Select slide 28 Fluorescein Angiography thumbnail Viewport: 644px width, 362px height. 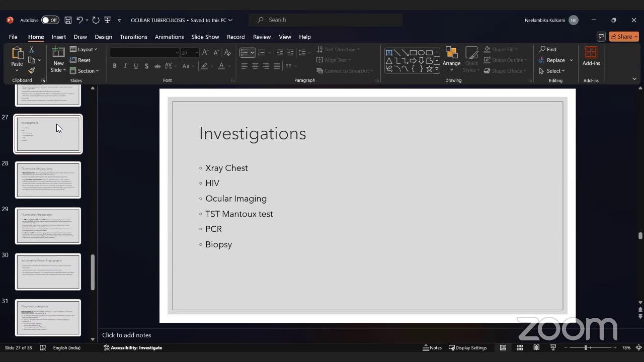[48, 180]
